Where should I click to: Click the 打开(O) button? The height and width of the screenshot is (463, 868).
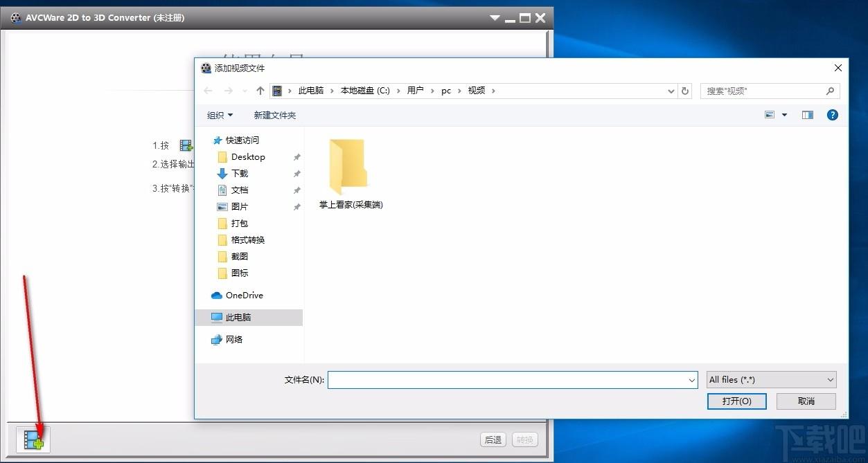click(736, 401)
